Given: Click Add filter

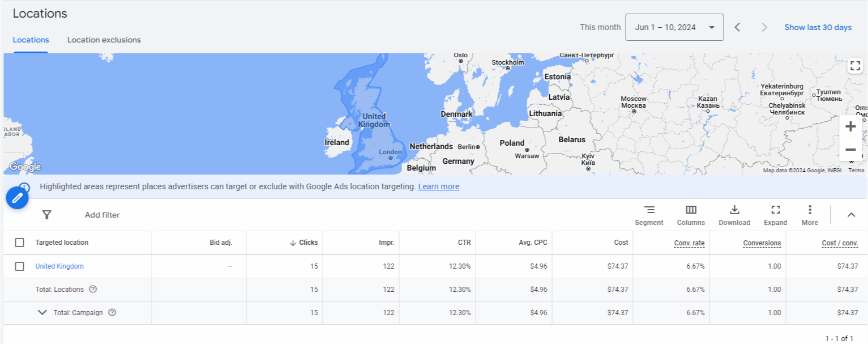Looking at the screenshot, I should (x=102, y=215).
